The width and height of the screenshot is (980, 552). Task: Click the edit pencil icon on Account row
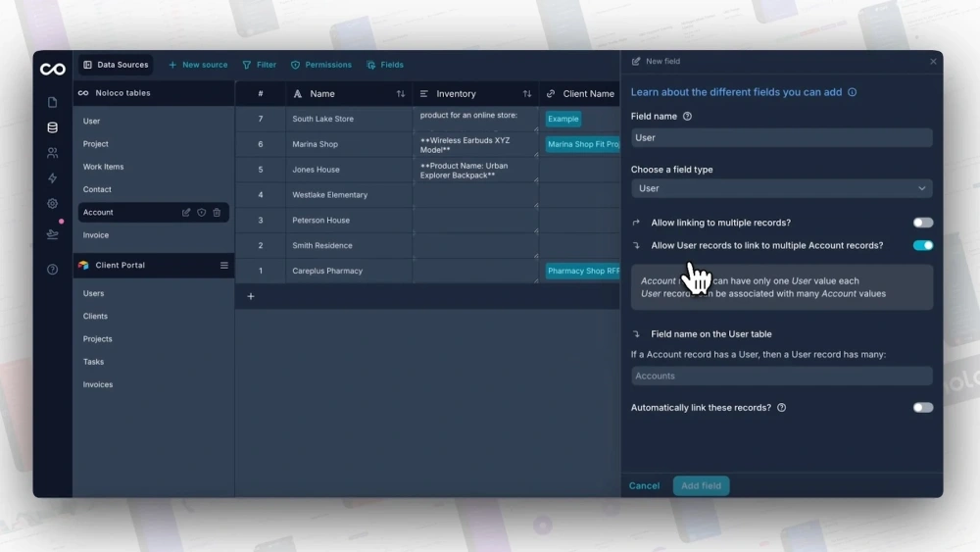tap(185, 213)
